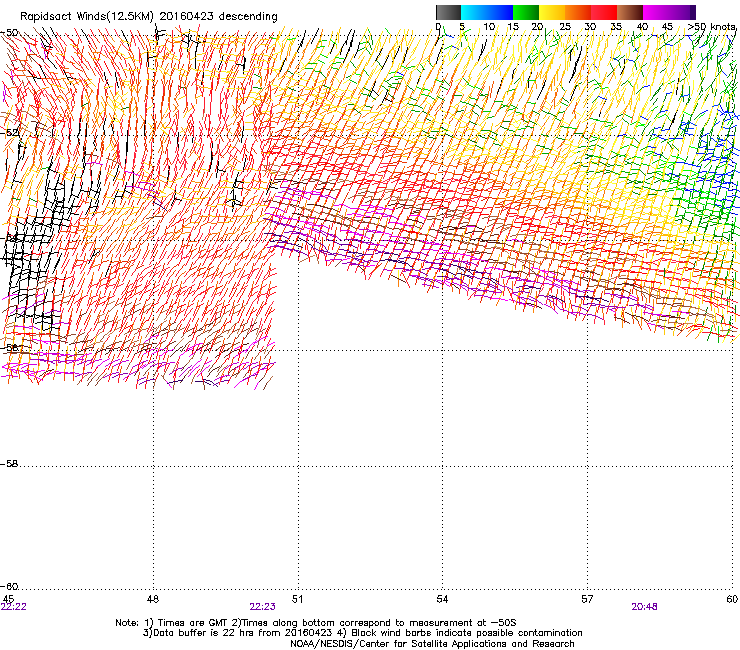Click the '60' longitude axis label
This screenshot has width=740, height=650.
732,599
